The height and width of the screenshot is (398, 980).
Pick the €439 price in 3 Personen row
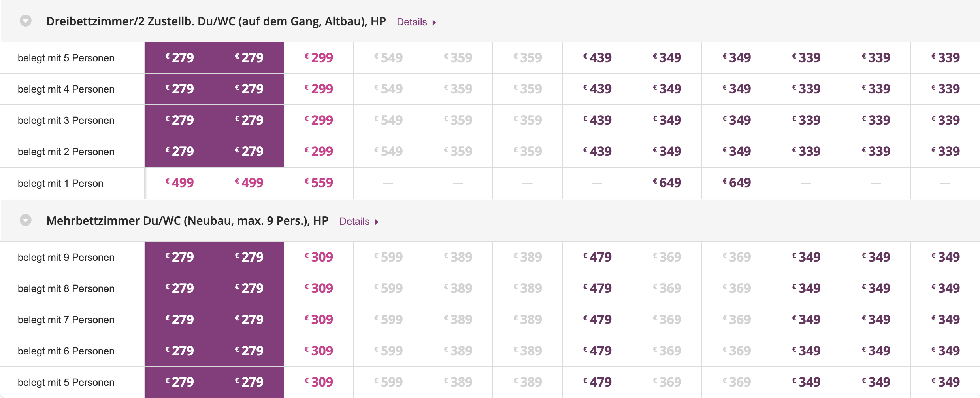pyautogui.click(x=597, y=120)
